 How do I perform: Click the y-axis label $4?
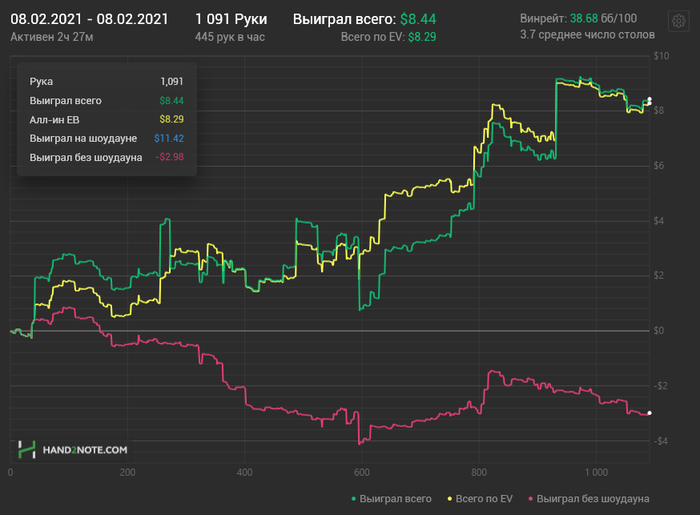658,221
